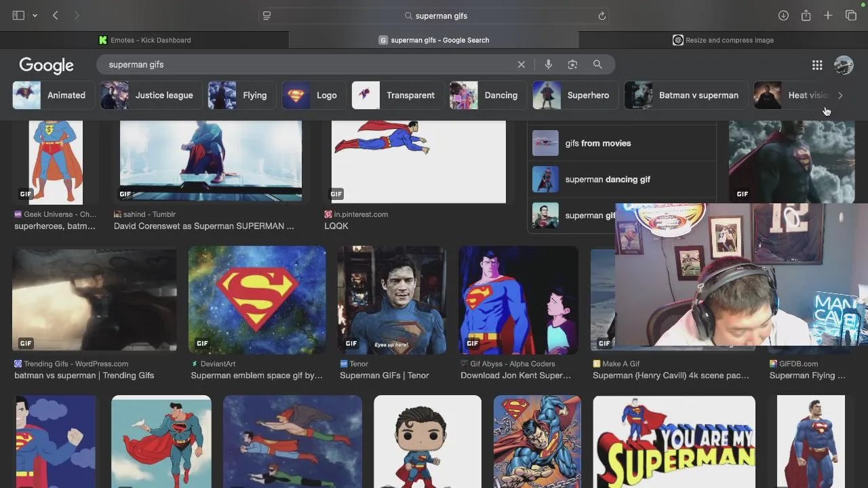Open David Corenswet Superman GIF thumbnail
Viewport: 868px width, 488px height.
(x=211, y=161)
